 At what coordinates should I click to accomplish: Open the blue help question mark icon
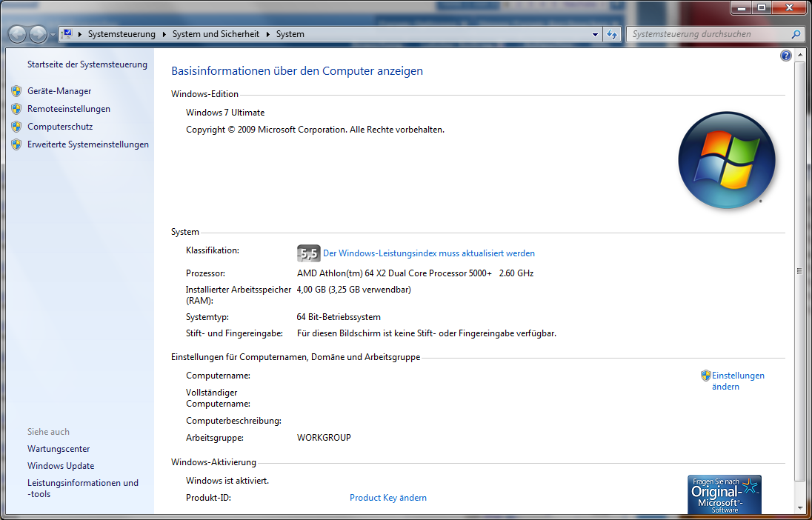coord(785,56)
